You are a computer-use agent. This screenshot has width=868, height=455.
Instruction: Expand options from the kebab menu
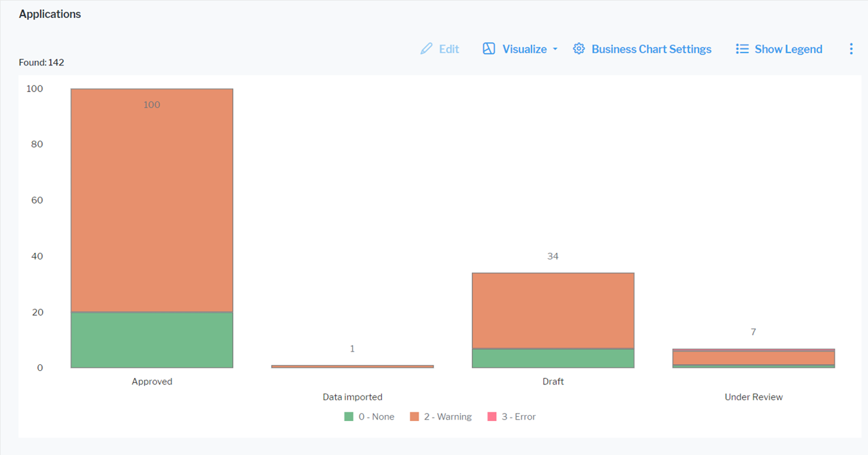[851, 49]
